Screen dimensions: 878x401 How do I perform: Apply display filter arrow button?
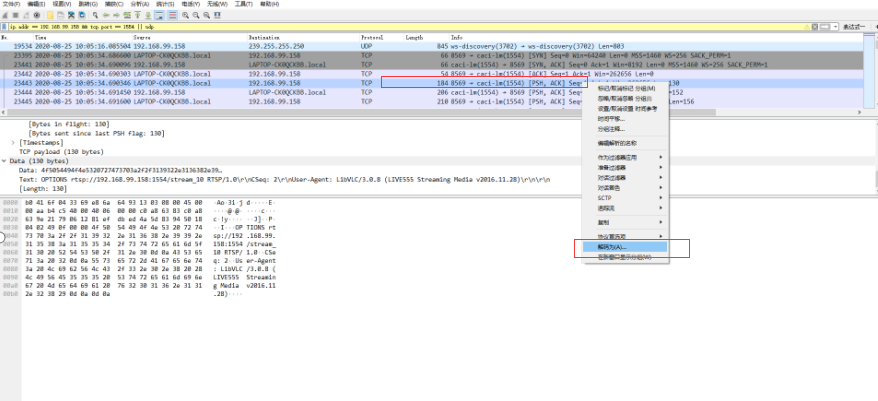825,26
